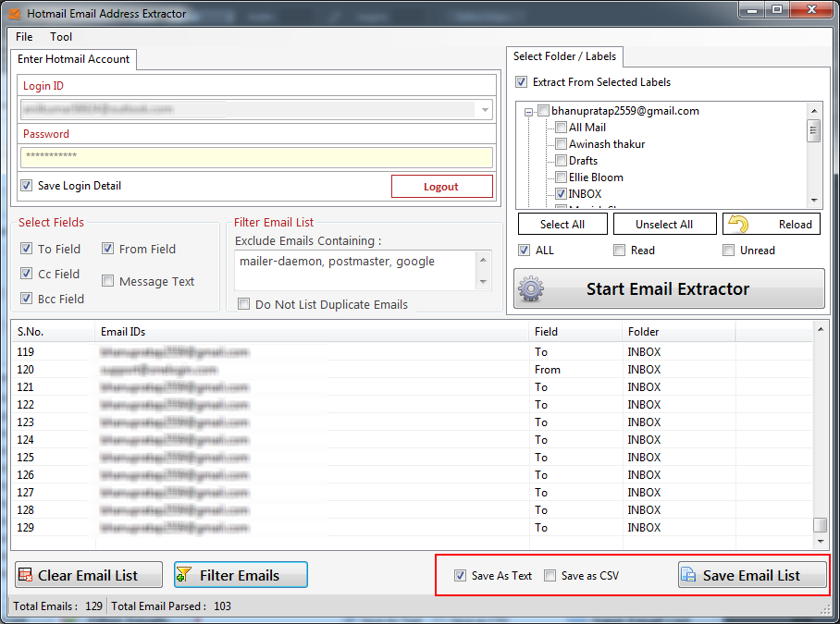840x624 pixels.
Task: Click the email list scrollbar thumb
Action: (821, 525)
